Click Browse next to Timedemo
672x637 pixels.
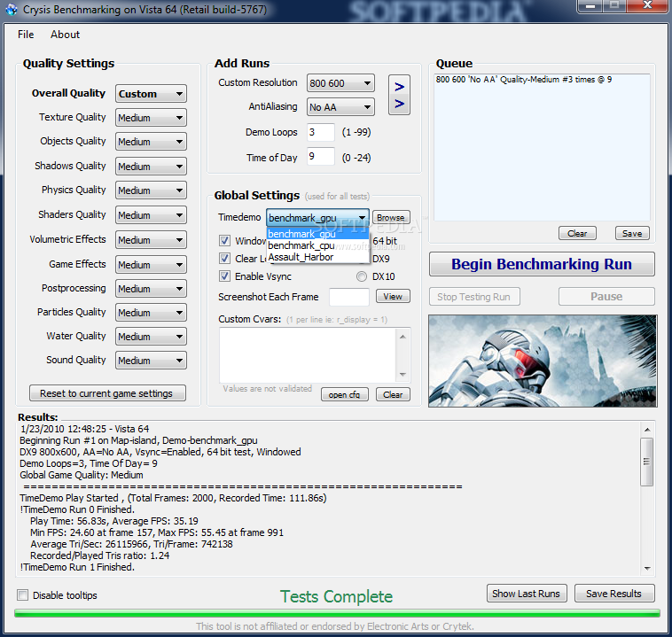coord(391,218)
